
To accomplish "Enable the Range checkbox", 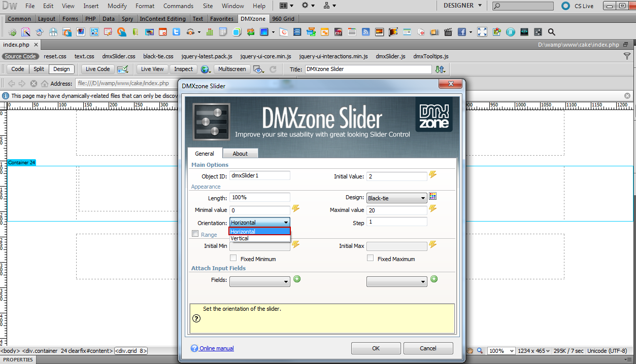I will 195,234.
